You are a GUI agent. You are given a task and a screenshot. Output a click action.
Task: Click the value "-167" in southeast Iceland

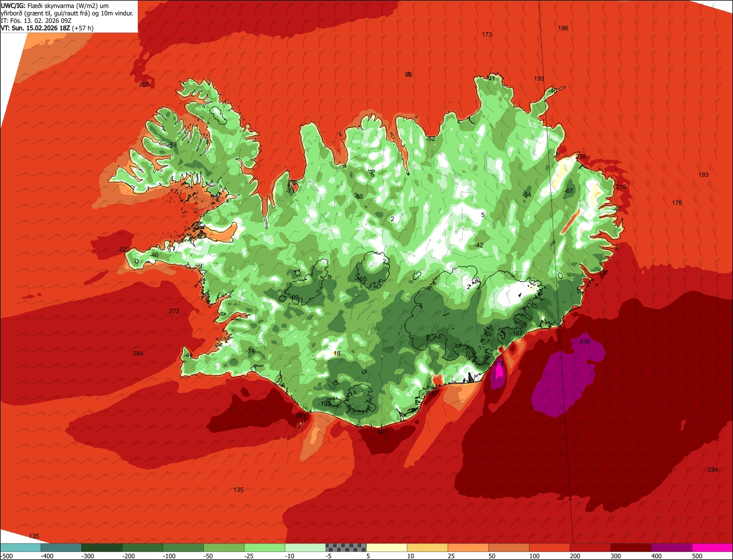pyautogui.click(x=517, y=333)
